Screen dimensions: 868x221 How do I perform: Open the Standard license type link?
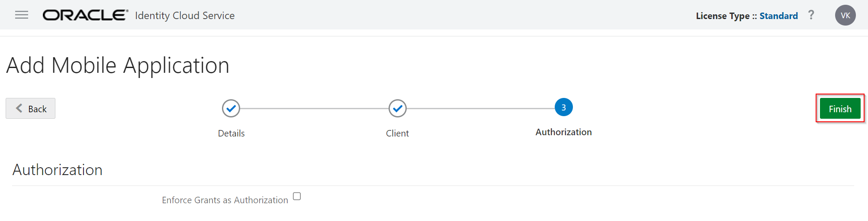point(778,16)
